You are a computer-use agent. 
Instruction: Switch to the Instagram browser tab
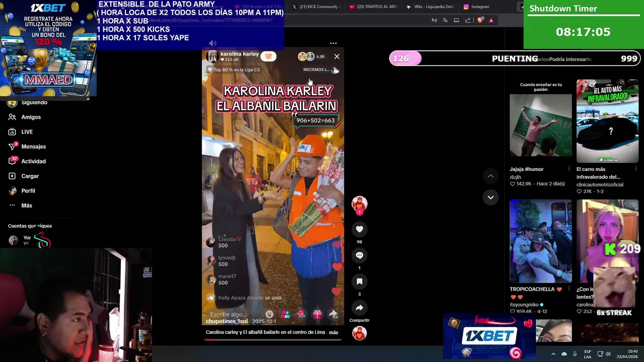[476, 7]
